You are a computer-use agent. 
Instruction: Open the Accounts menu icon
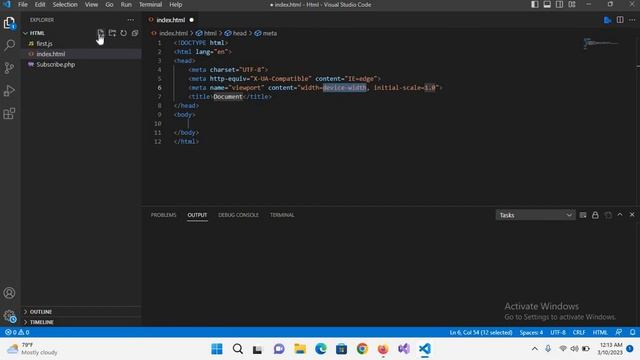coord(9,293)
